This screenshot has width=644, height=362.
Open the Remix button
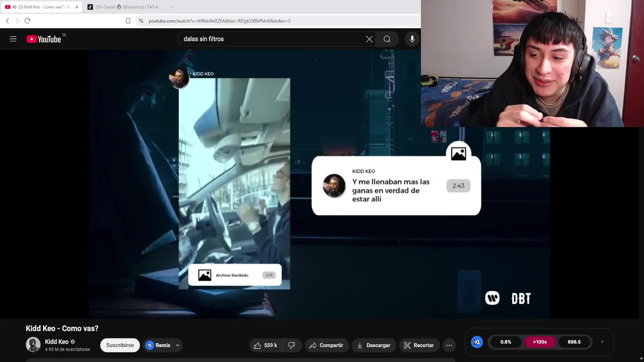pos(158,345)
